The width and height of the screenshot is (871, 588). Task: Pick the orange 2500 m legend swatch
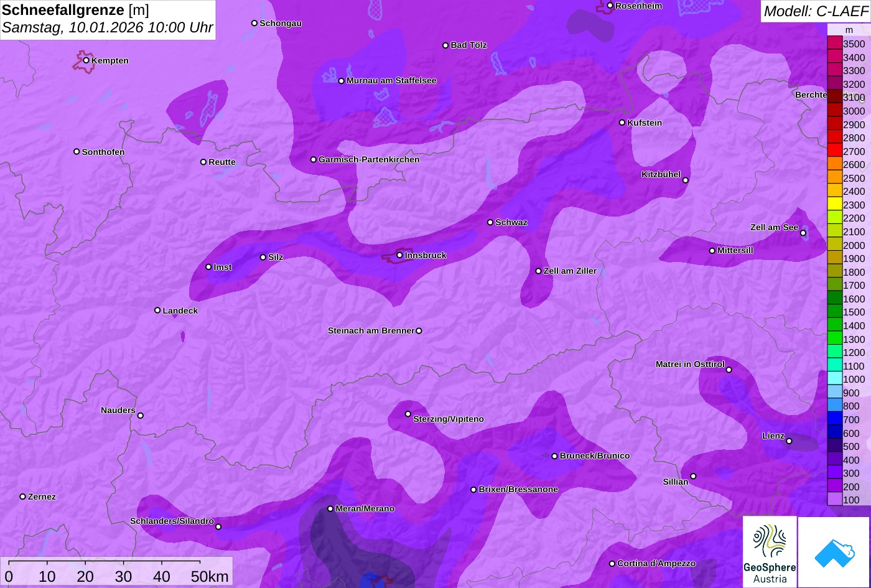pyautogui.click(x=834, y=178)
